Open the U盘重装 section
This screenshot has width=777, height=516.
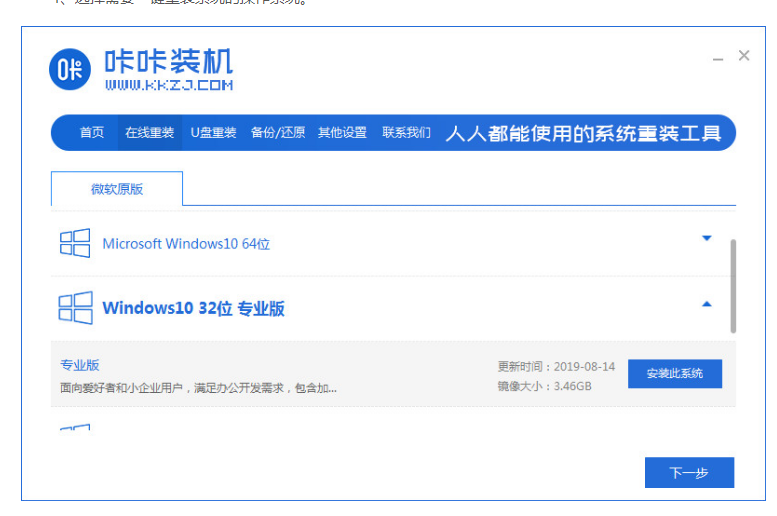213,133
